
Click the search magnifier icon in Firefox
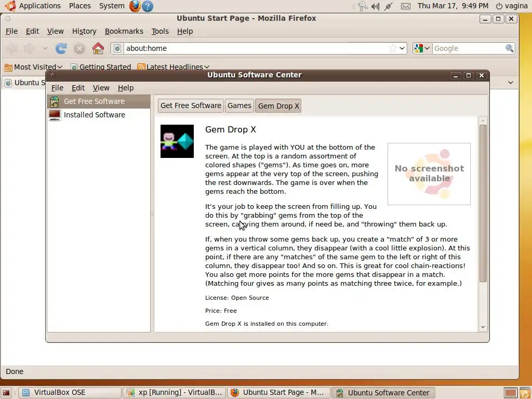509,48
